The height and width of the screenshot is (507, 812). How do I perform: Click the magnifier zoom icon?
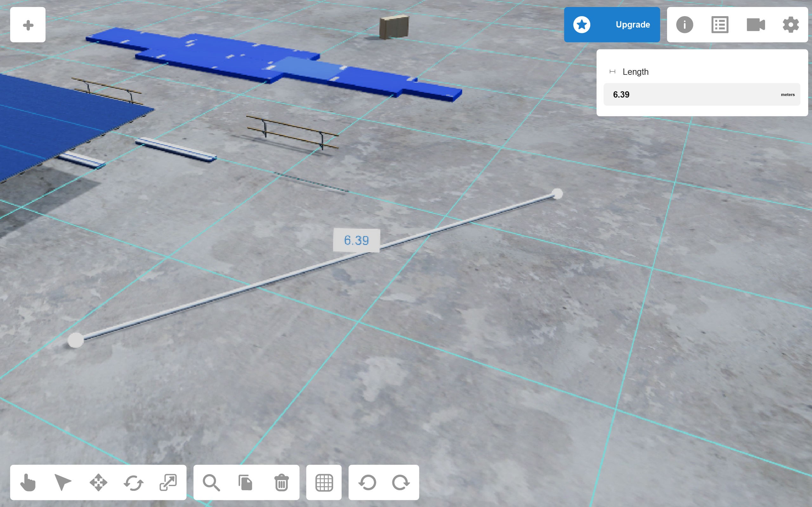(x=211, y=483)
